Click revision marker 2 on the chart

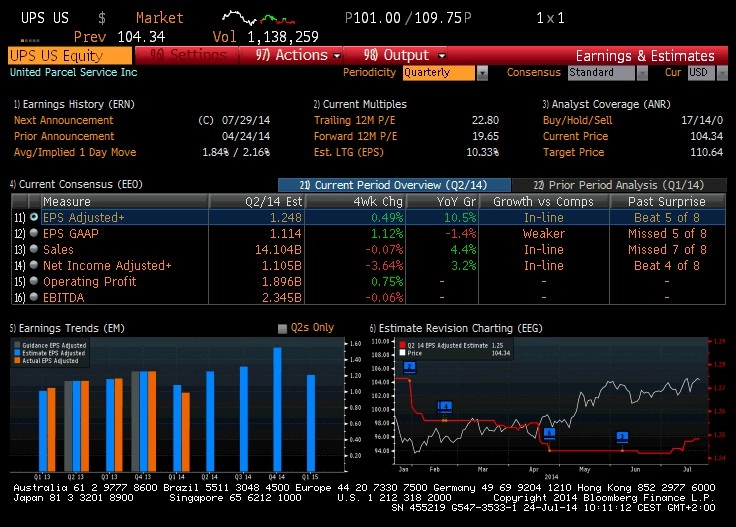(409, 367)
